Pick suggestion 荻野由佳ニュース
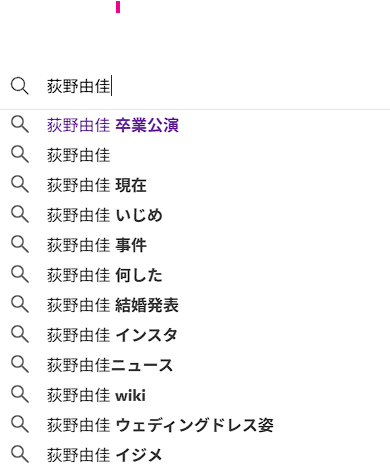The height and width of the screenshot is (472, 390). tap(110, 365)
